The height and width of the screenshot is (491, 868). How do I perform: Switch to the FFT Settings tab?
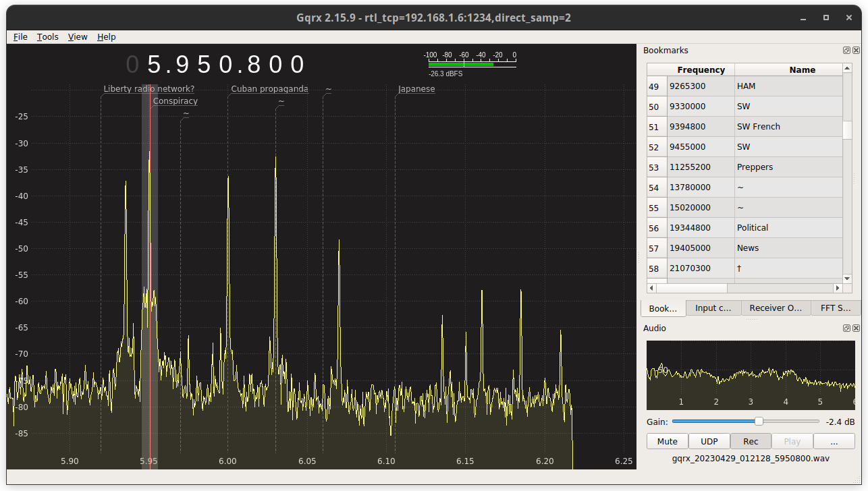[836, 308]
